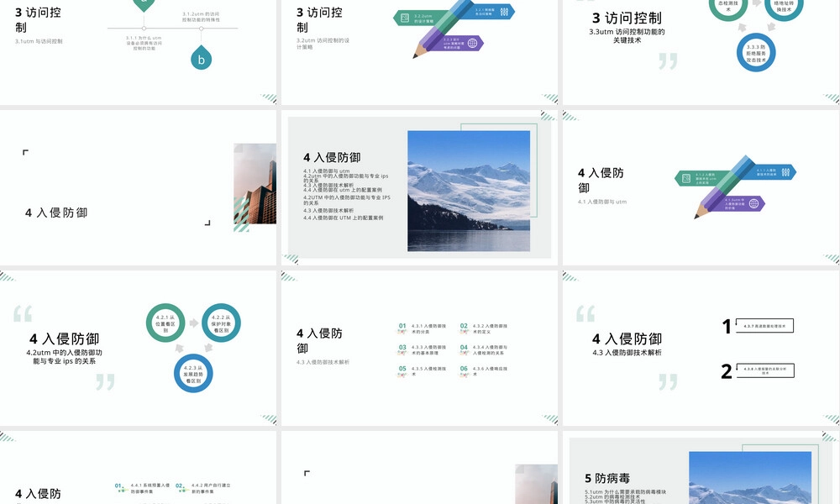Click globe icon on purple banner in slide 4.1
840x504 pixels.
(x=753, y=203)
